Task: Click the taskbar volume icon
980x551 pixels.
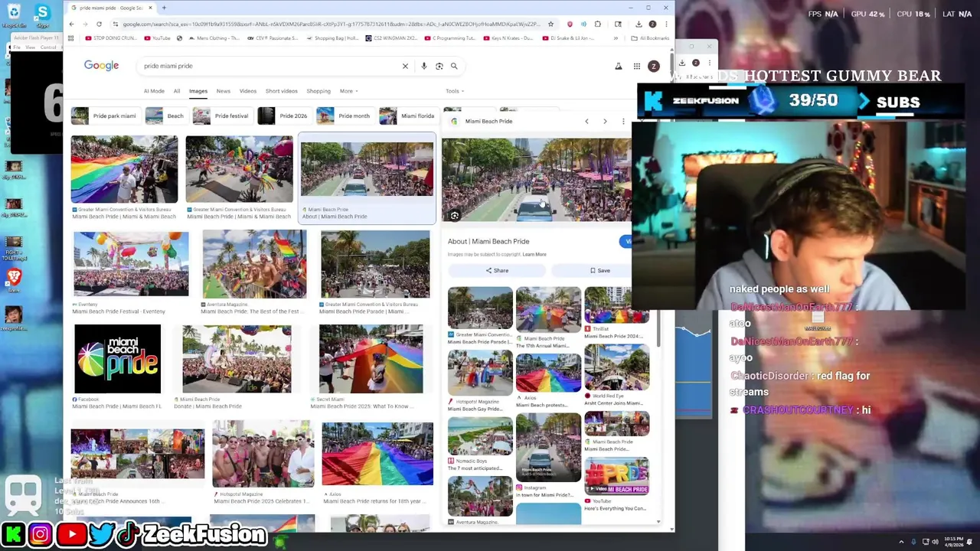Action: coord(935,542)
